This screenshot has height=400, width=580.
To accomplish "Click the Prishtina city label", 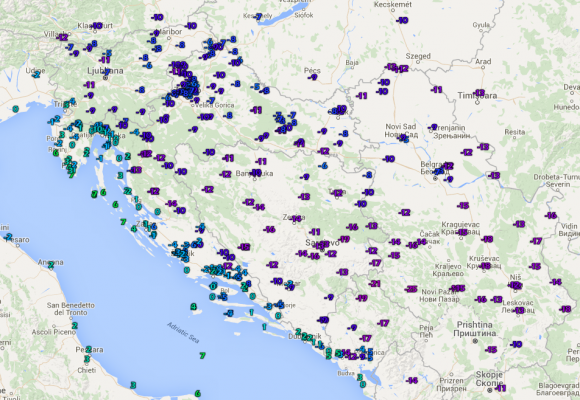I will coord(474,325).
